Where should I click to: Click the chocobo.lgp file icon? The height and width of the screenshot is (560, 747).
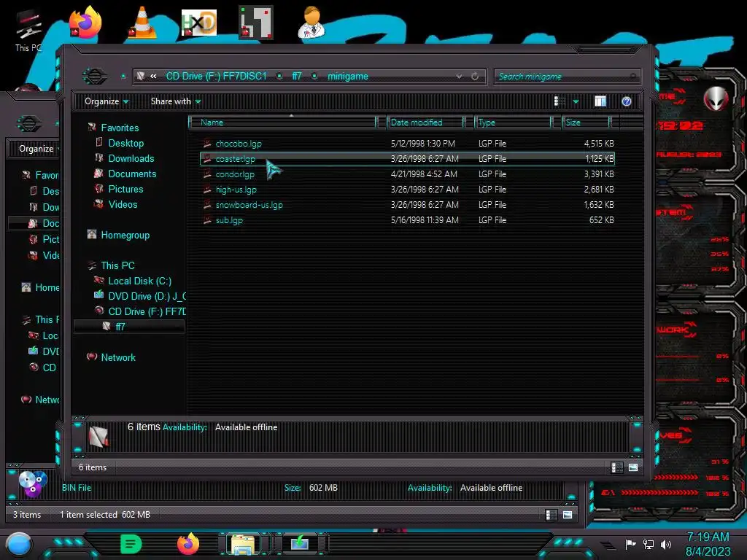coord(206,144)
